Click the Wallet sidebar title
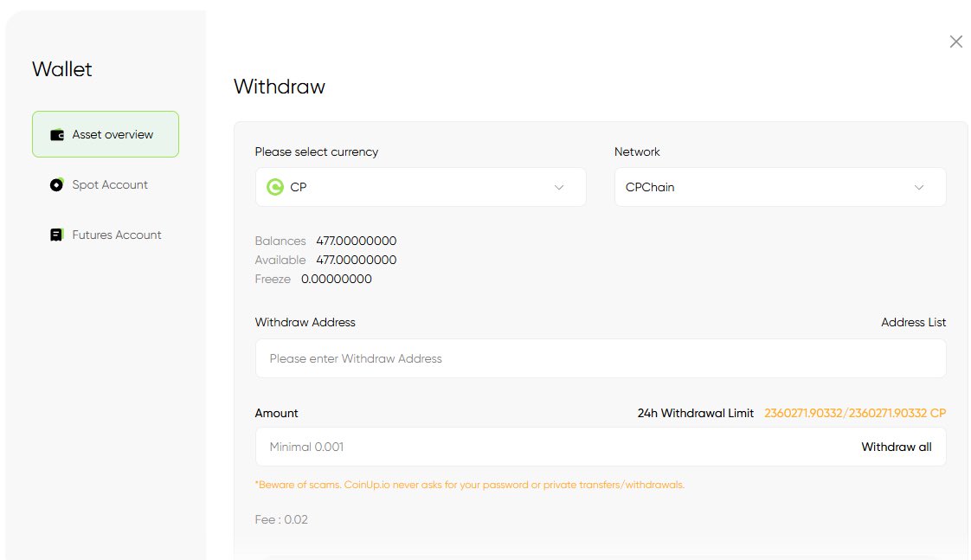 click(x=62, y=68)
